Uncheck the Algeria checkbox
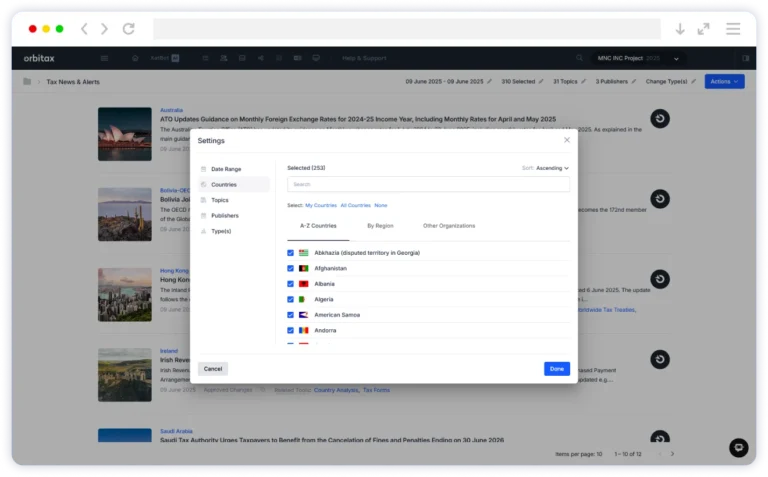Screen dimensions: 768x477 291,299
